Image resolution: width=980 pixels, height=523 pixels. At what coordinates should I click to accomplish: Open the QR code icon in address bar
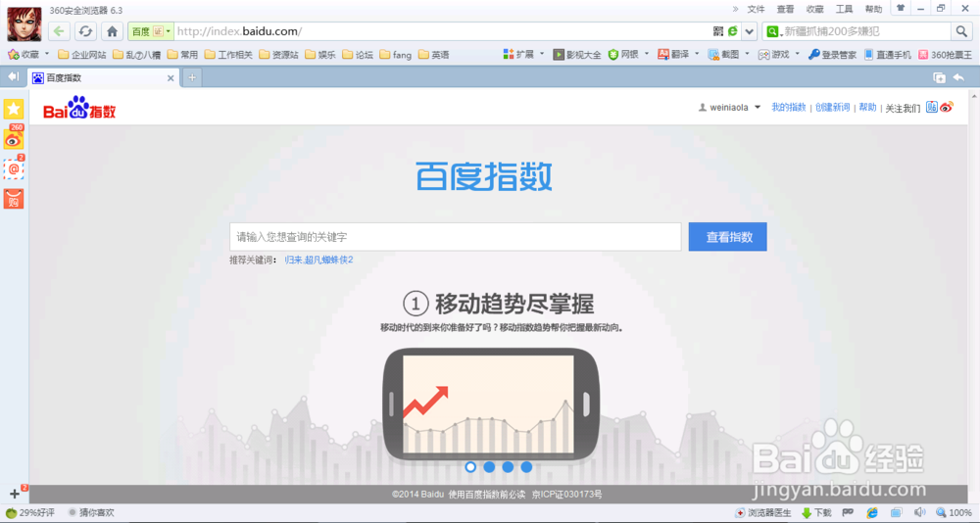tap(718, 30)
